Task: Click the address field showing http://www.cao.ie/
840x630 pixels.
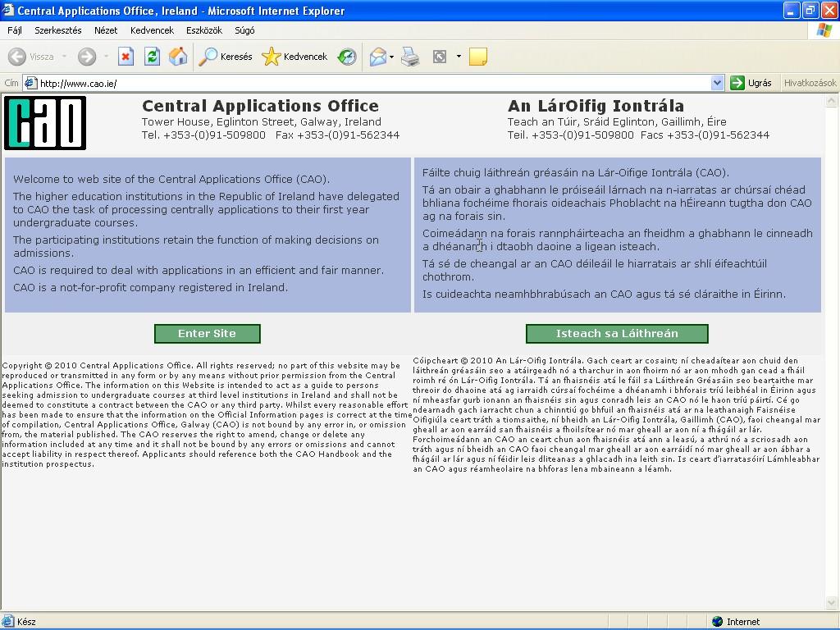Action: click(373, 83)
